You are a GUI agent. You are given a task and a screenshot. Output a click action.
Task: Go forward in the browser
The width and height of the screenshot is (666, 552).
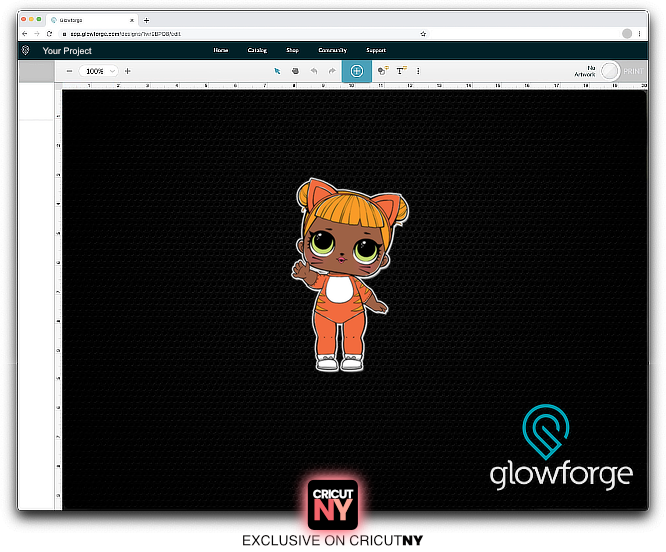(37, 34)
